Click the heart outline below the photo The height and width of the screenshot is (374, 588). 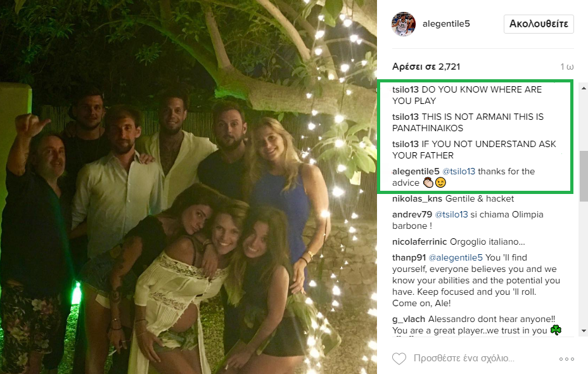400,358
